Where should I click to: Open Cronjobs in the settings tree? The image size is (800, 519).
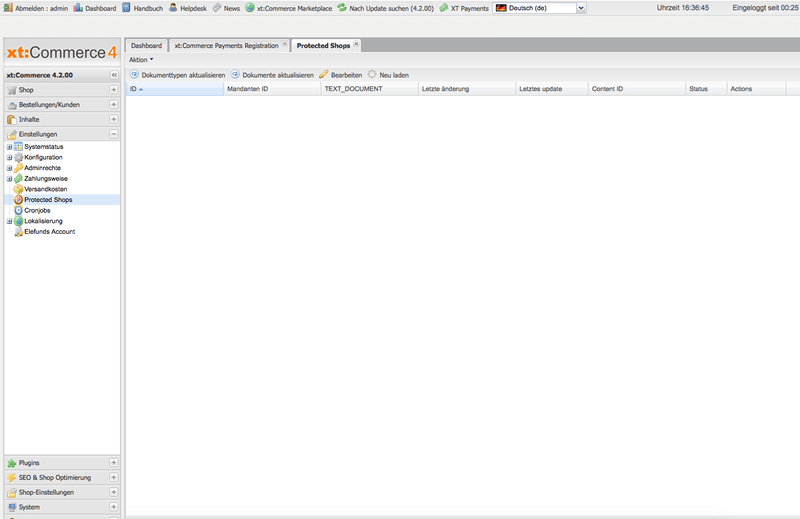(37, 210)
